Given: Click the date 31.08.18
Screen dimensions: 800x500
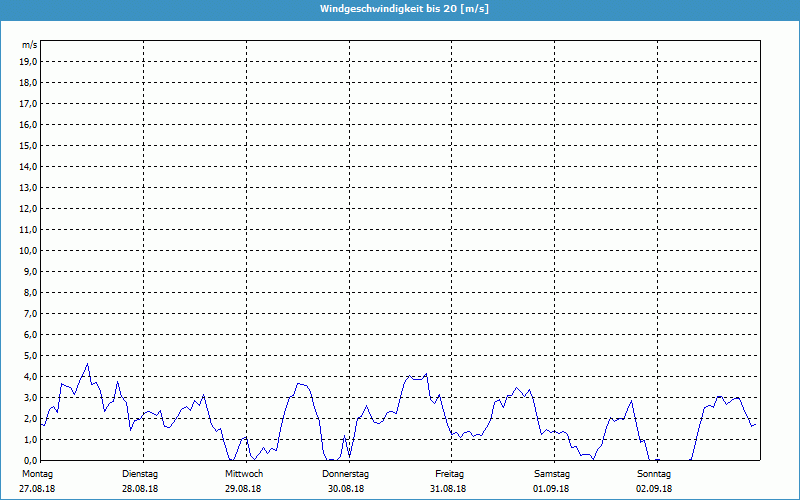Looking at the screenshot, I should [449, 488].
